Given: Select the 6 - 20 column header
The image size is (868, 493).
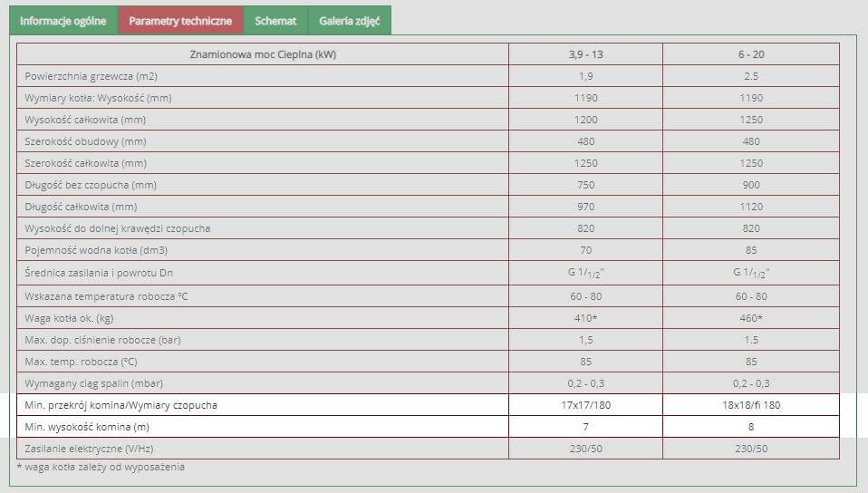Looking at the screenshot, I should 750,54.
